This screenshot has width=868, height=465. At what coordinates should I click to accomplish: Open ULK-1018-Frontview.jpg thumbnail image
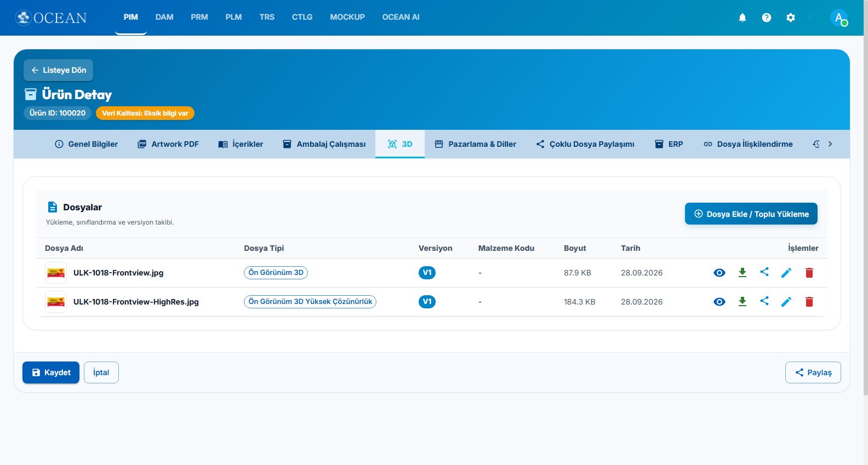(x=56, y=273)
